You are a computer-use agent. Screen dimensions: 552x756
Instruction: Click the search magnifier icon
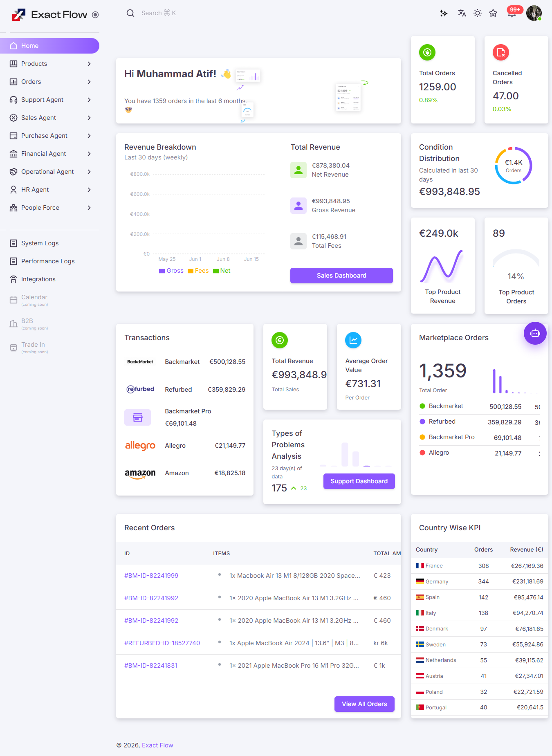point(130,13)
